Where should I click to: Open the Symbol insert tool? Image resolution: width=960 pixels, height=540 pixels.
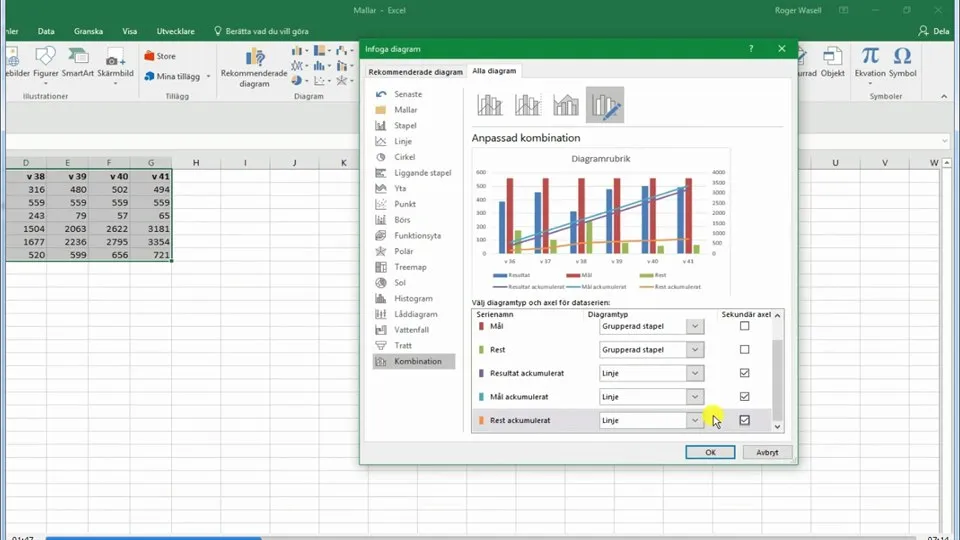point(902,62)
